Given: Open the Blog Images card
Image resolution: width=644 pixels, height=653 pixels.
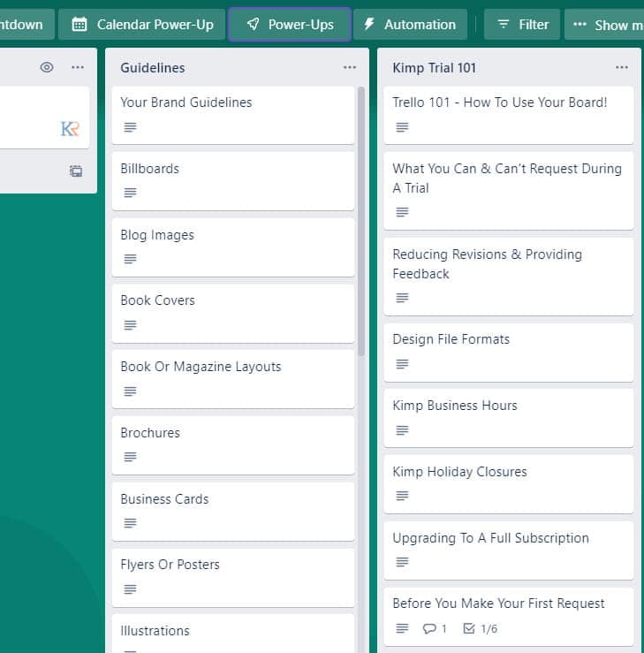Looking at the screenshot, I should 233,247.
